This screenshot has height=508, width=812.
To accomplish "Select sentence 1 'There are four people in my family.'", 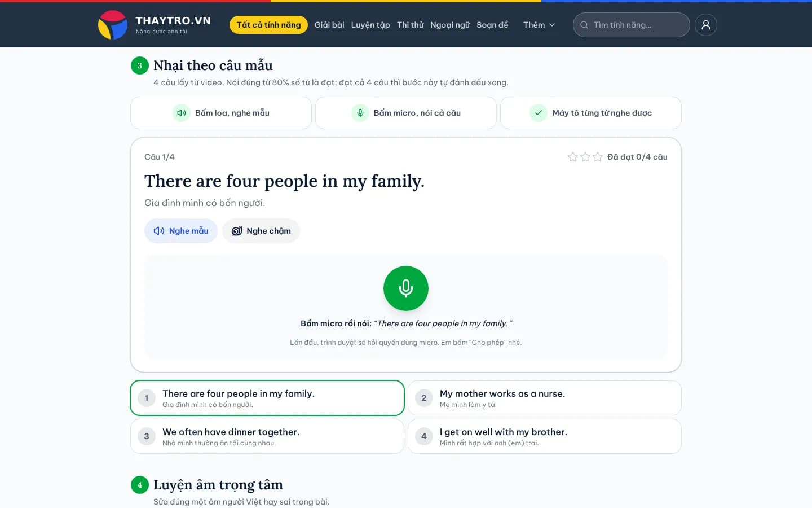I will pos(267,398).
